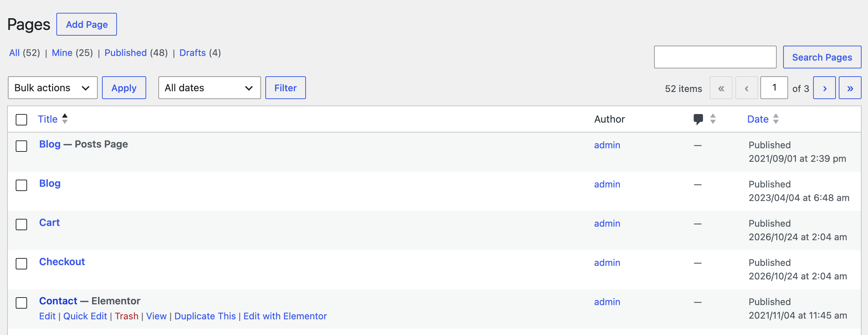Open the Blog — Posts Page title link

[x=50, y=144]
